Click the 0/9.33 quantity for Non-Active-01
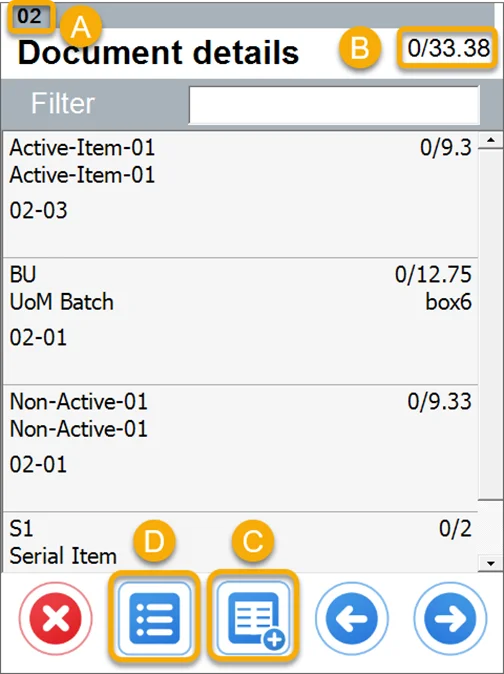The image size is (504, 674). pos(440,401)
